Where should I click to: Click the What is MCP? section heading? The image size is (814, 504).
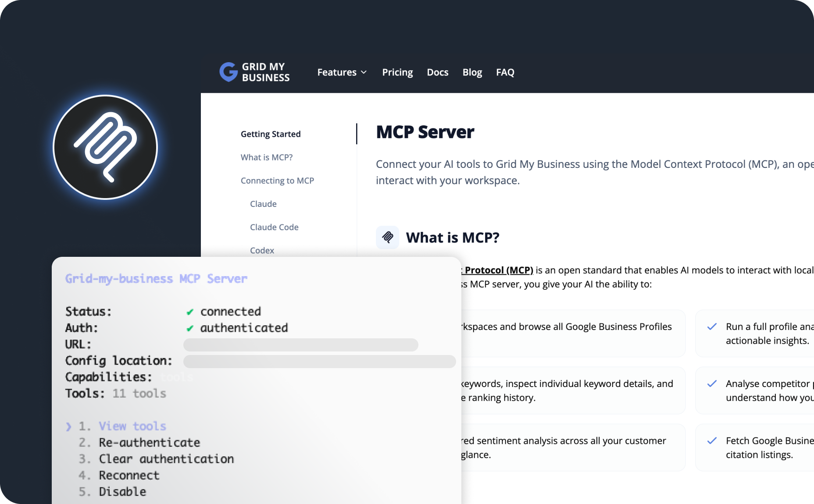pos(453,238)
